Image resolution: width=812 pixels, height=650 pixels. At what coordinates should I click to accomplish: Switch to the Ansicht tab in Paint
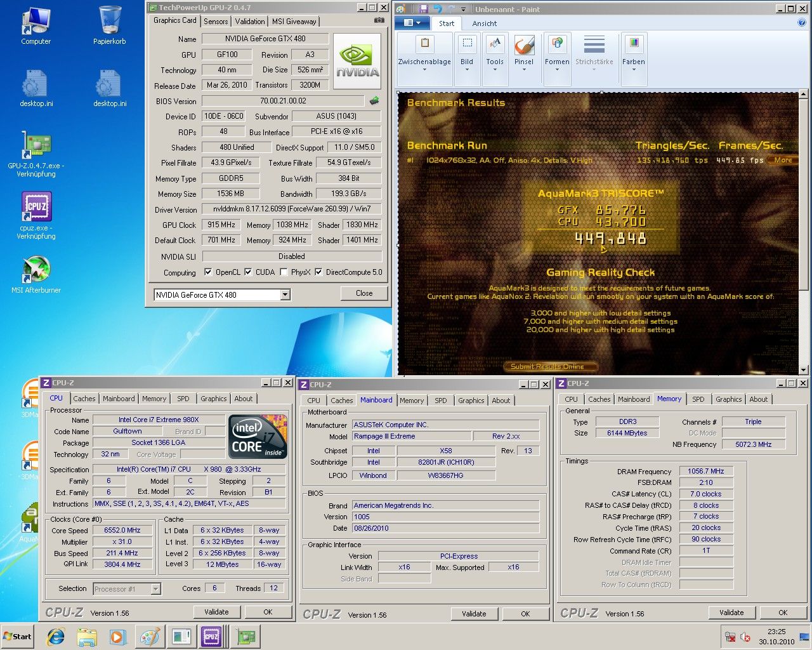coord(485,23)
